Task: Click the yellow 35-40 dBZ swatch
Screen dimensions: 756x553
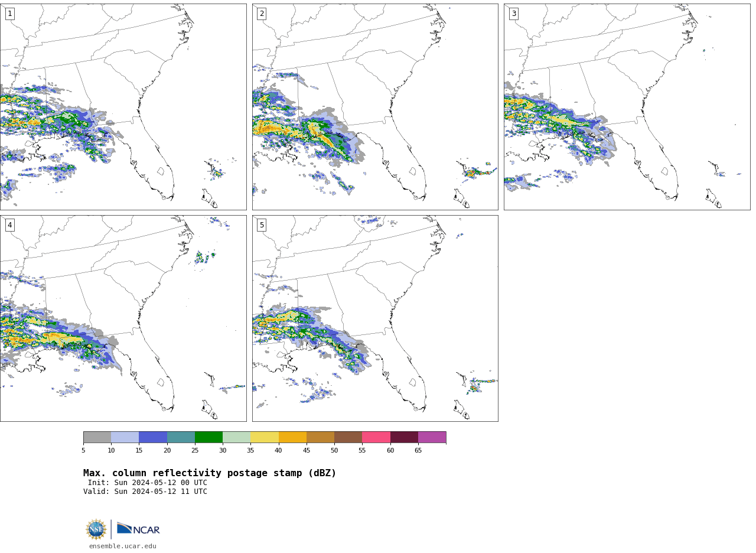Action: pyautogui.click(x=265, y=437)
